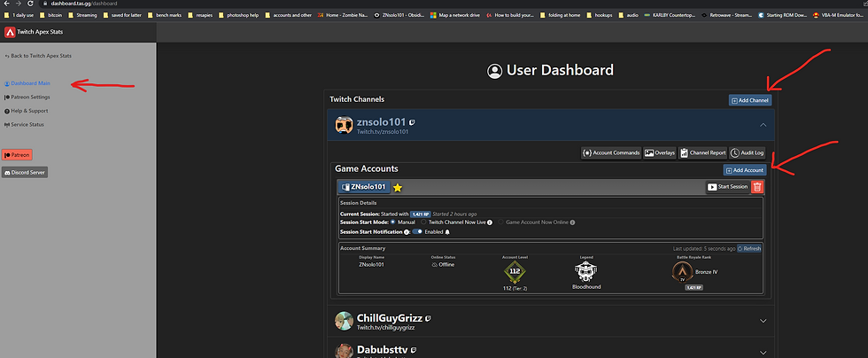Click the red Patreon button
This screenshot has height=358, width=868.
click(x=17, y=154)
